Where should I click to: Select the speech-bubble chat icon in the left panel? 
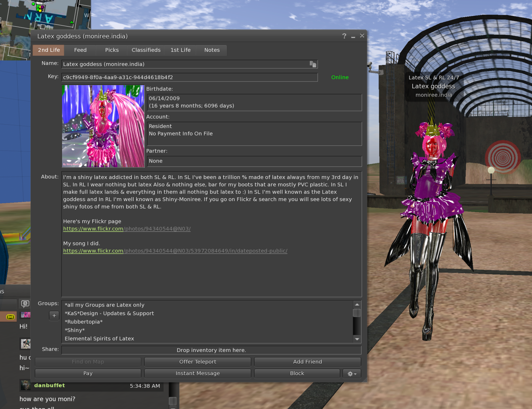25,303
